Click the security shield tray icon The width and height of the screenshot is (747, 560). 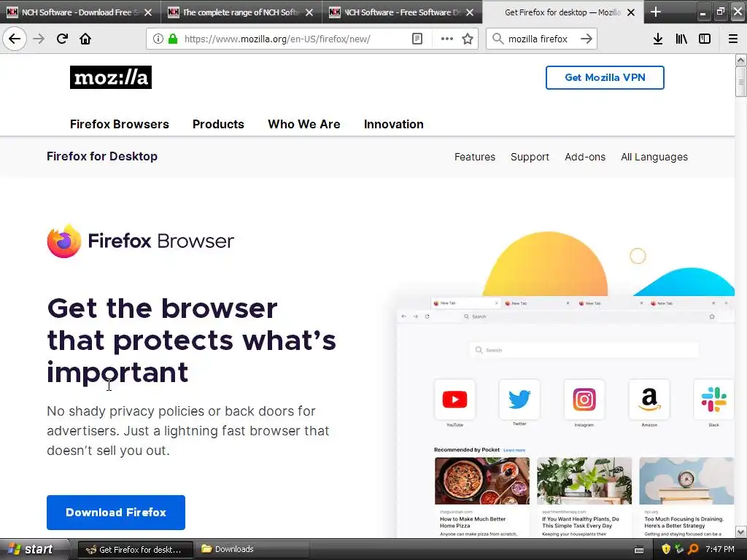click(666, 549)
